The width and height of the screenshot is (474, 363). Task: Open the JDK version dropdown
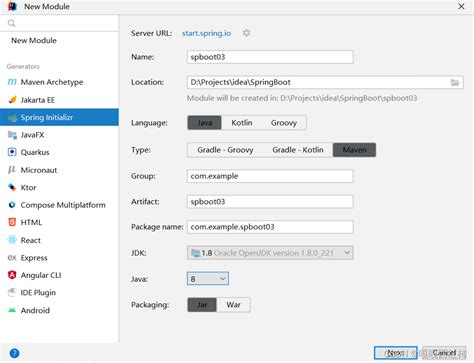tap(270, 253)
